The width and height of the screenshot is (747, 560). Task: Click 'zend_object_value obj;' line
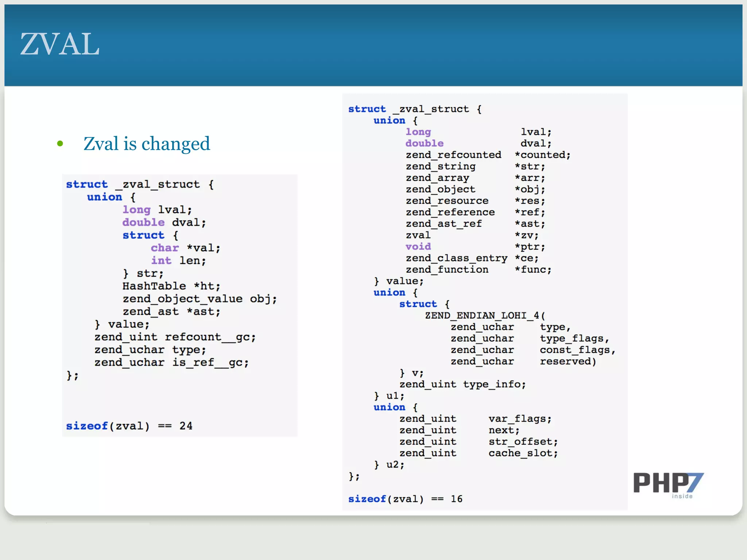tap(200, 299)
